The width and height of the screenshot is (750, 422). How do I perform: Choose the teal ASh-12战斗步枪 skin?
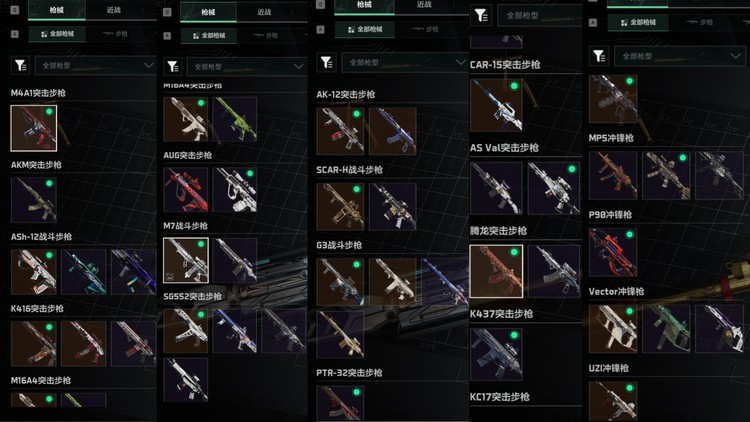84,271
